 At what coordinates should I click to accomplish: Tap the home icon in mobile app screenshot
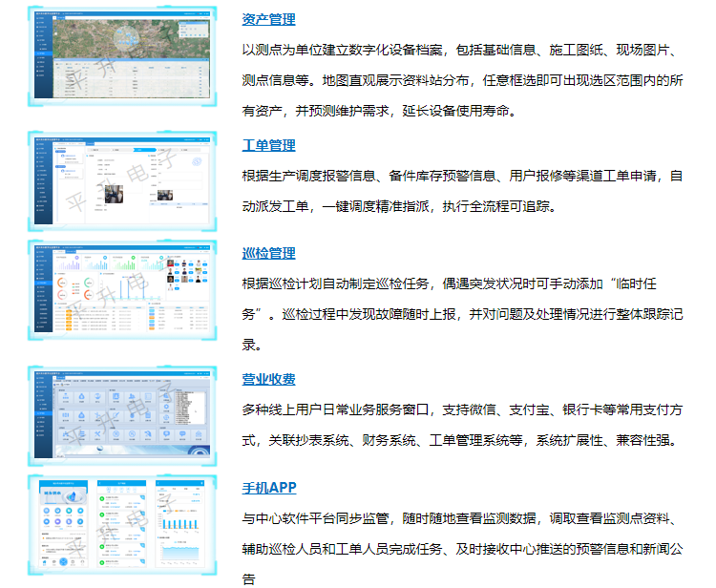tap(42, 559)
